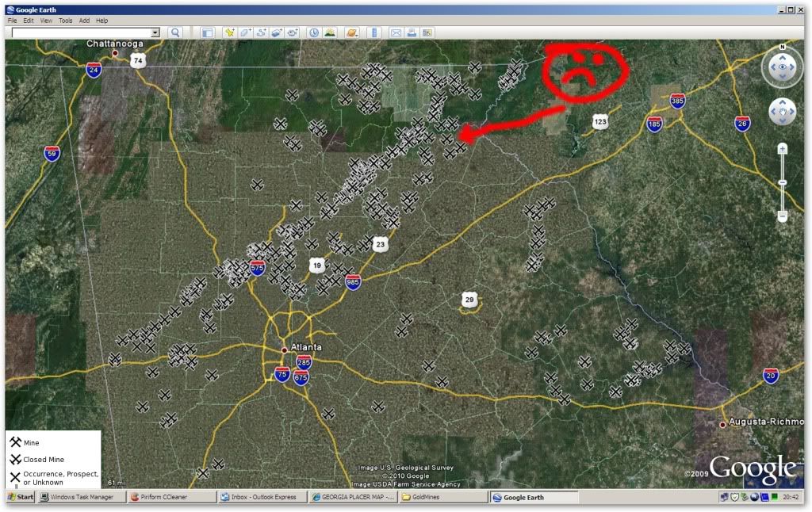Viewport: 812px width, 512px height.
Task: Open the Edit menu
Action: [29, 21]
